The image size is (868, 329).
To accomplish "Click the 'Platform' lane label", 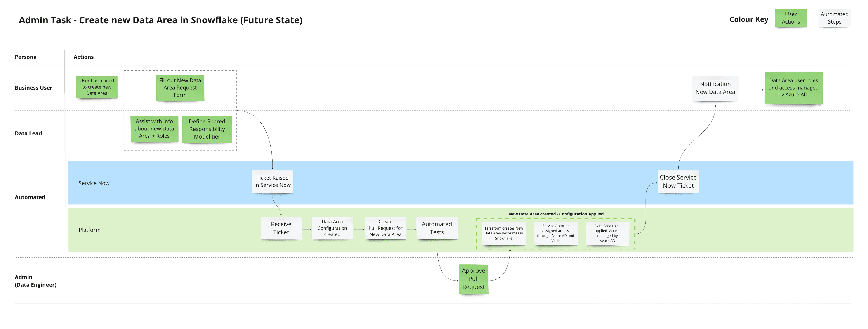I will point(90,230).
